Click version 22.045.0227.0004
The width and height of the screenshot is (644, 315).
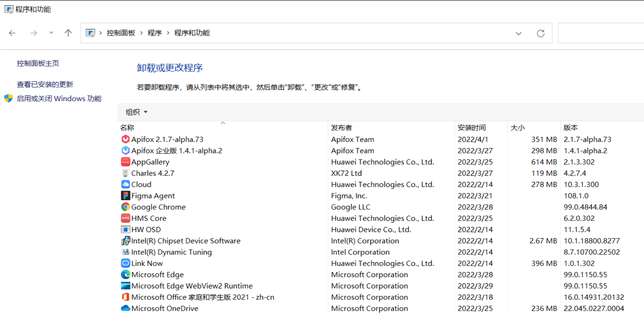(594, 308)
